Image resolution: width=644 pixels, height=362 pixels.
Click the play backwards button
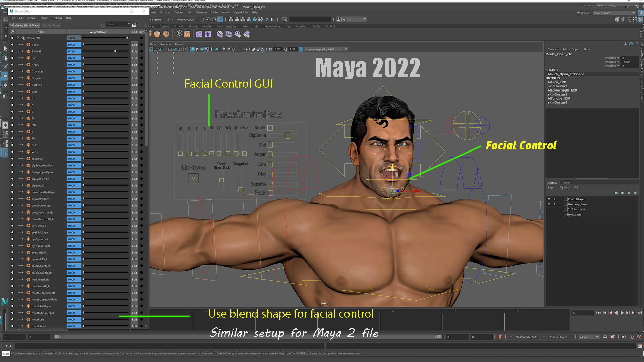[616, 313]
